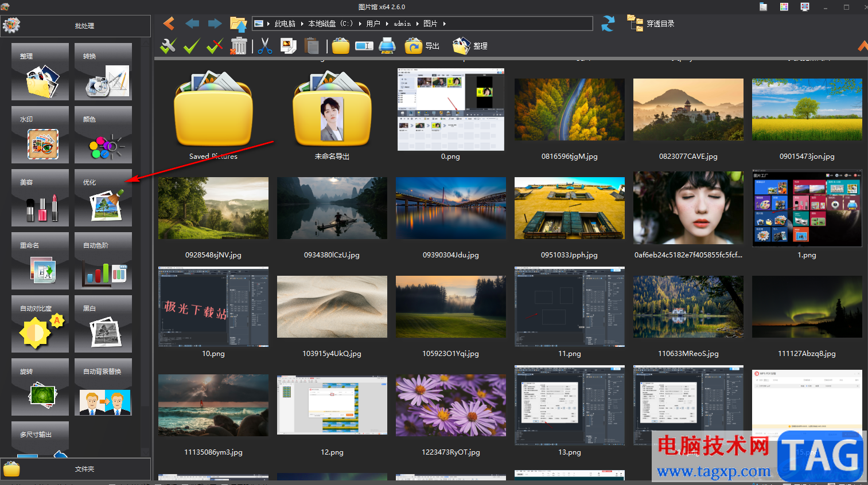Click admin path segment
Image resolution: width=868 pixels, height=485 pixels.
point(402,24)
